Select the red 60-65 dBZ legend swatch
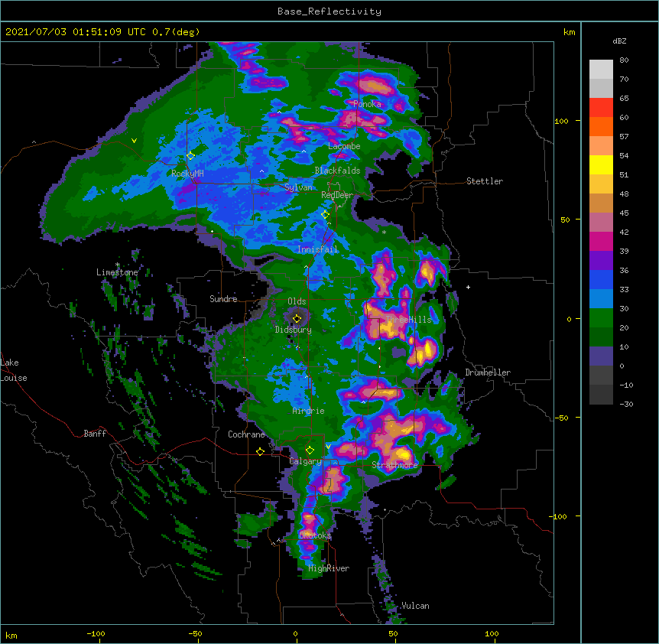Screen dimensions: 659x644 coord(601,108)
